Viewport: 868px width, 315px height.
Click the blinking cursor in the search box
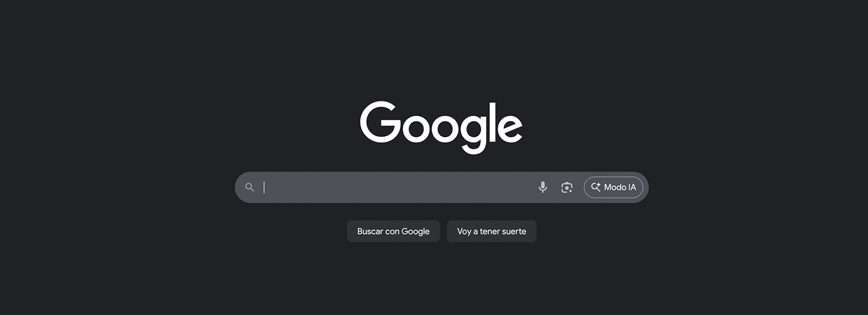coord(264,187)
